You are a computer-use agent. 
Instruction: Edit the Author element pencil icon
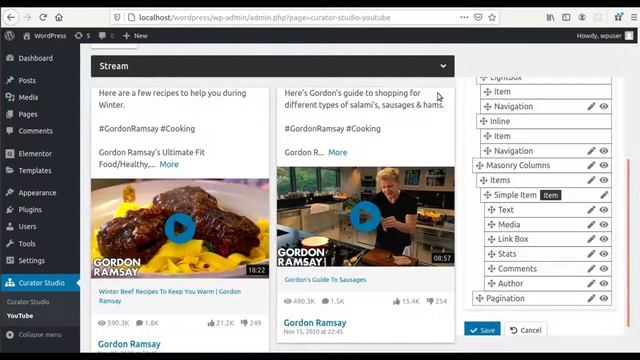click(591, 283)
